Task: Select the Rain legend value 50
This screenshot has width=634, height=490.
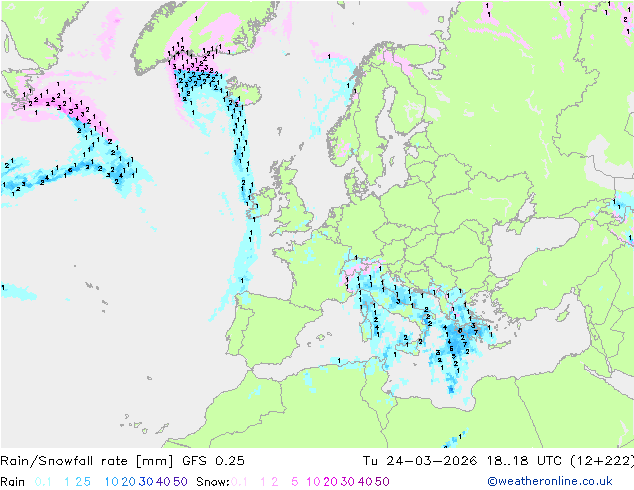Action: [x=180, y=482]
